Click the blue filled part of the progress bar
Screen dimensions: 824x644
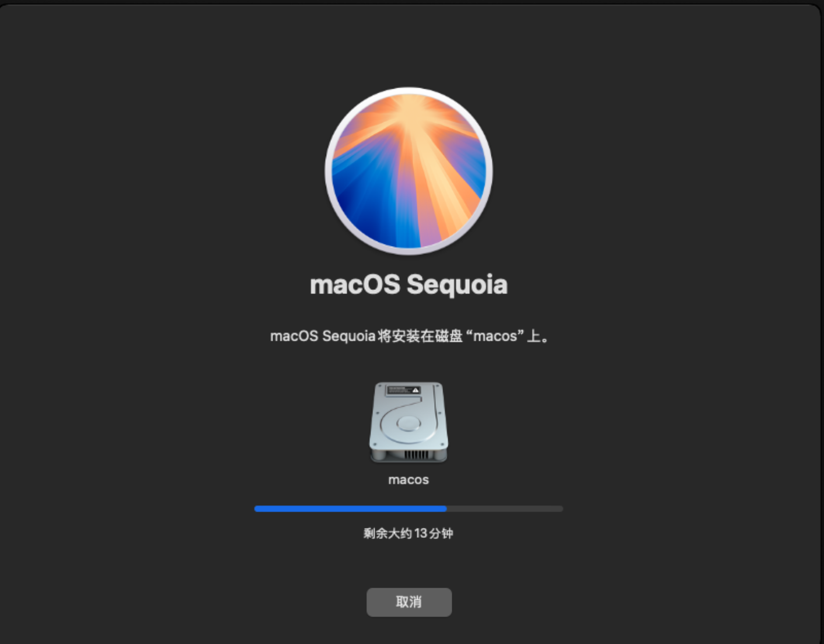pos(350,509)
